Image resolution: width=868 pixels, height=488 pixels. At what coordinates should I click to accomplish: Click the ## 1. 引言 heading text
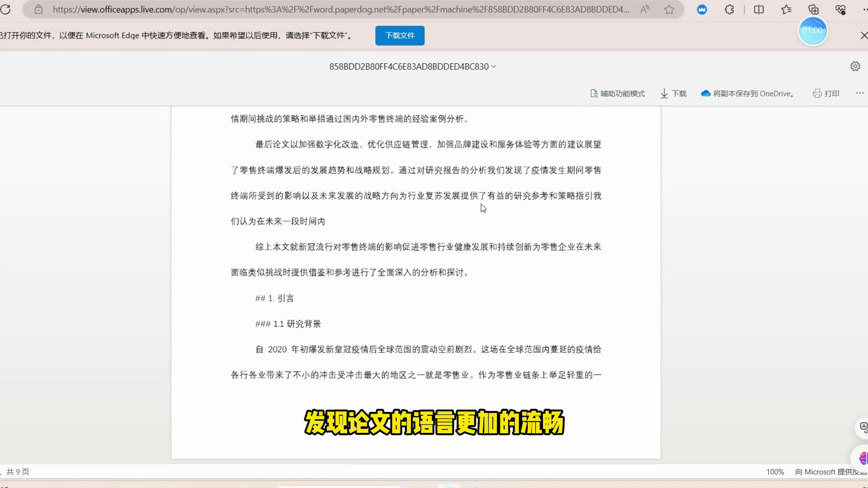[274, 298]
